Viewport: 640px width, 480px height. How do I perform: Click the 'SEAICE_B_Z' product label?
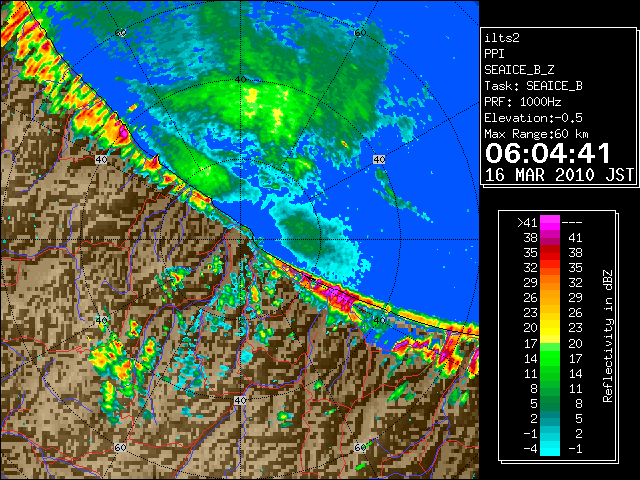click(x=519, y=70)
